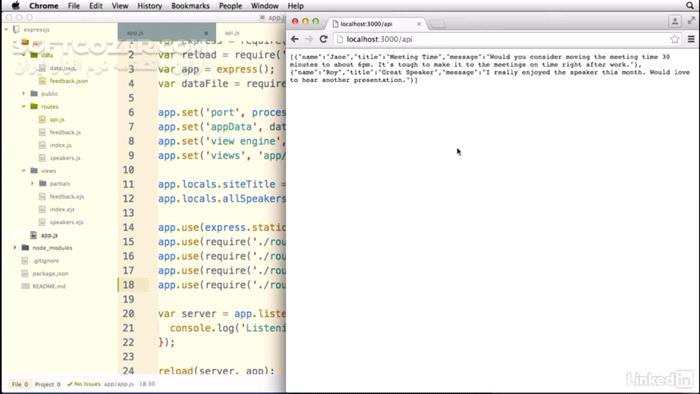
Task: Expand the partials folder
Action: click(x=32, y=183)
